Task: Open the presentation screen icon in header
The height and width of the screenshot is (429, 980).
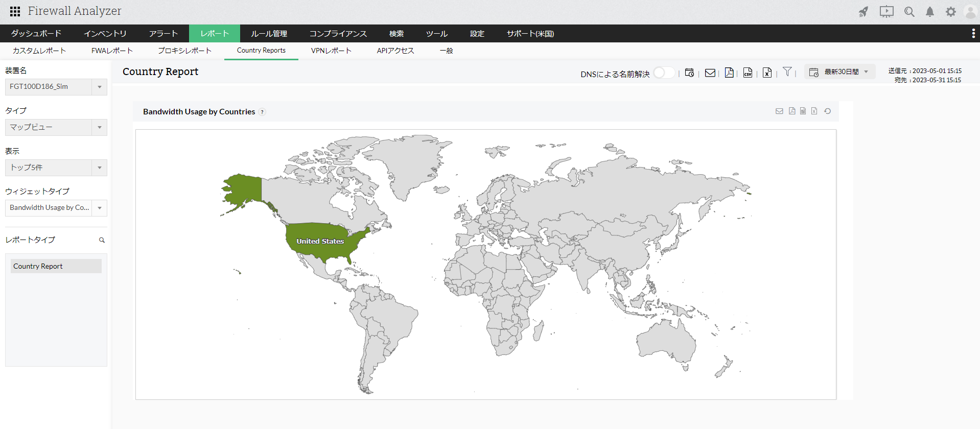Action: [886, 12]
